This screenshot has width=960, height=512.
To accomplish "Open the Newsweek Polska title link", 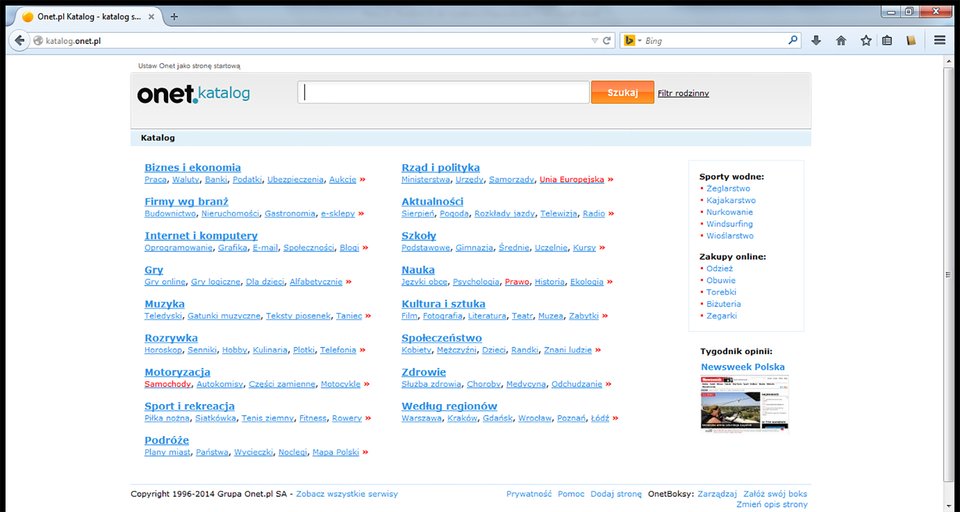I will click(x=743, y=367).
